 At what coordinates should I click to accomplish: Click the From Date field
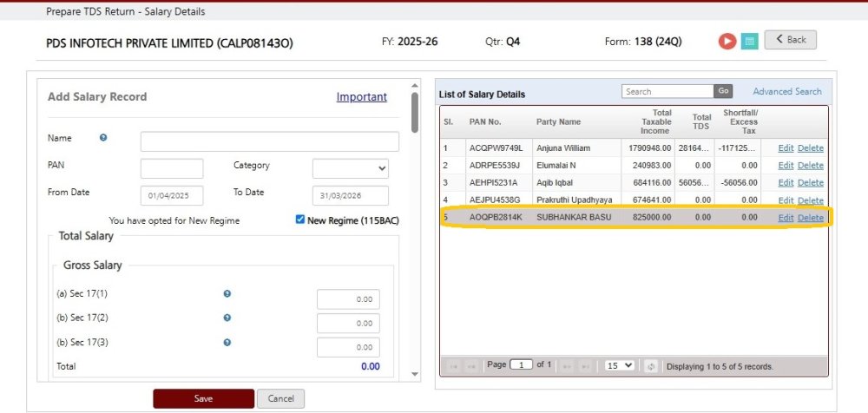pyautogui.click(x=172, y=196)
